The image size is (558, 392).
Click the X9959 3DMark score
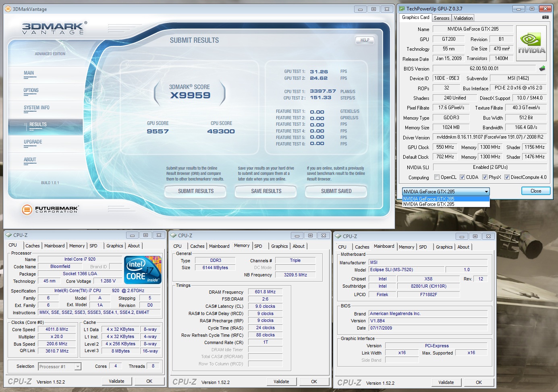tap(190, 95)
